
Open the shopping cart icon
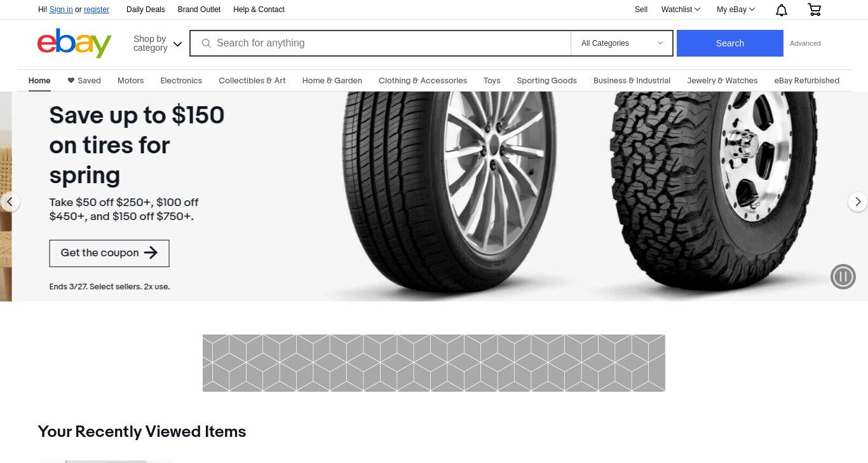point(814,10)
